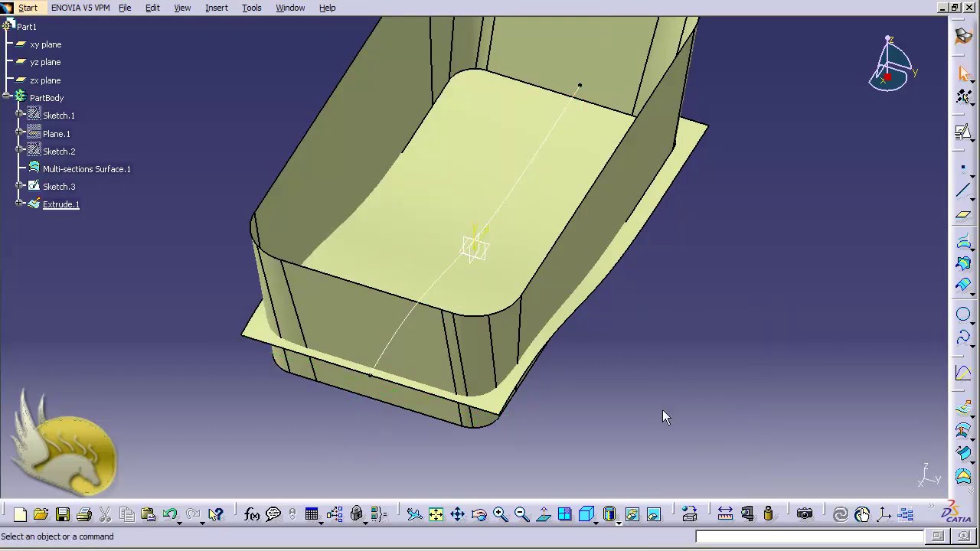Toggle Swap Visible Space
980x551 pixels.
coord(653,515)
